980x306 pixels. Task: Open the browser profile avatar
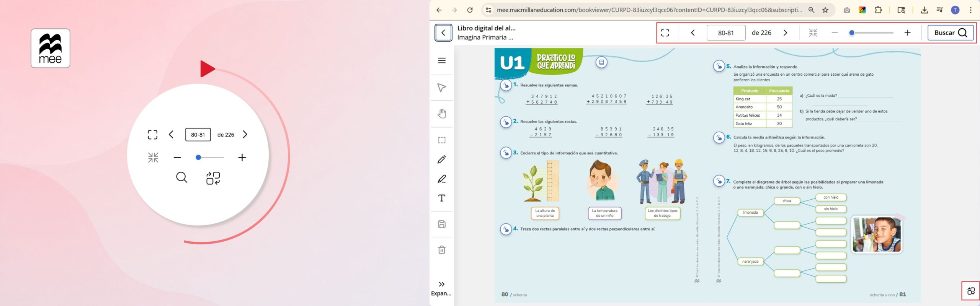pyautogui.click(x=955, y=10)
